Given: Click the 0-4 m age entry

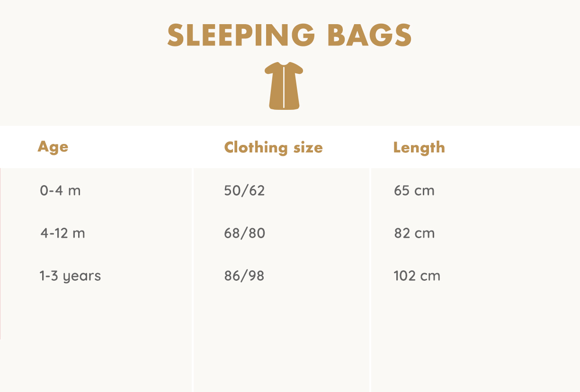Looking at the screenshot, I should (60, 191).
